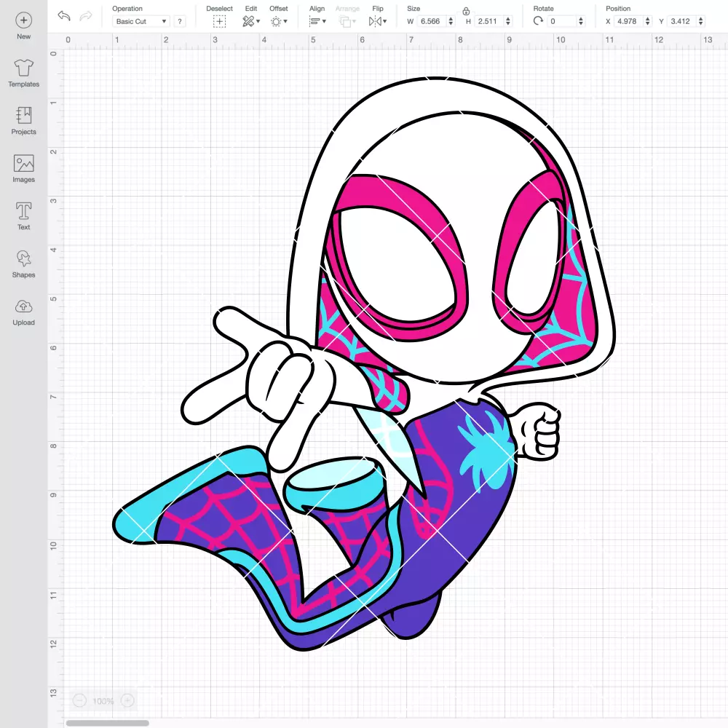728x728 pixels.
Task: Zoom out with the minus button
Action: [x=80, y=700]
